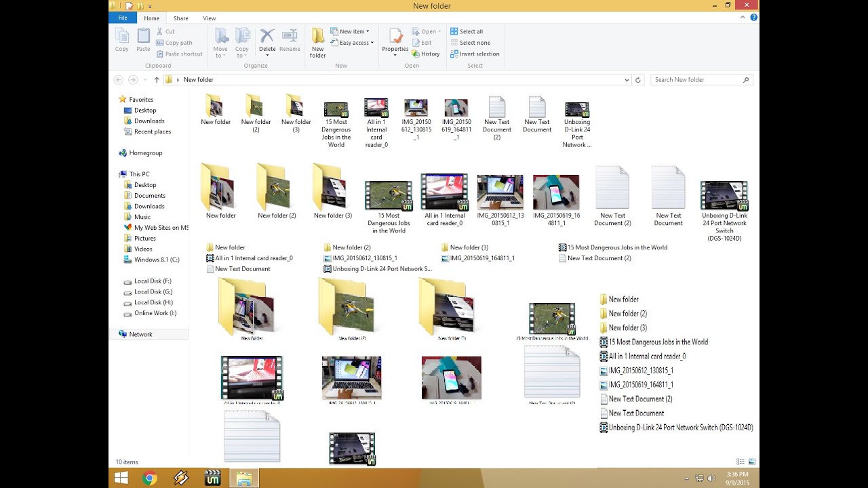
Task: Click the up-arrow to go to parent folder
Action: 157,79
